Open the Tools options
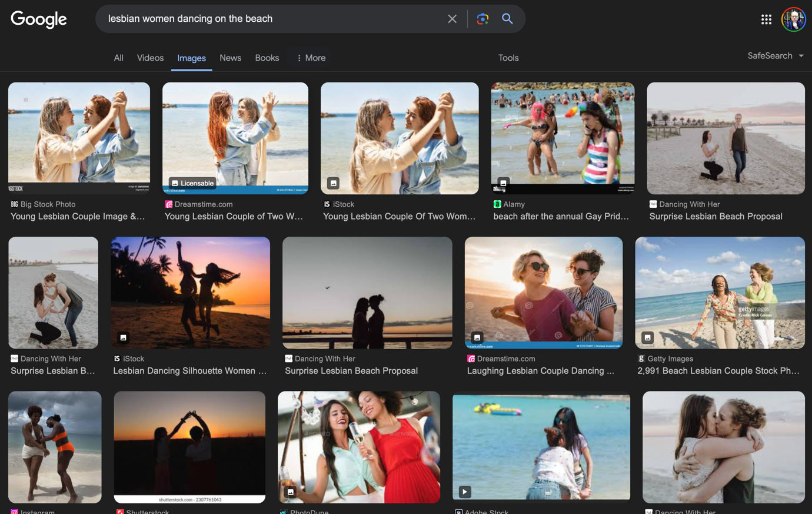The height and width of the screenshot is (514, 812). pos(508,58)
